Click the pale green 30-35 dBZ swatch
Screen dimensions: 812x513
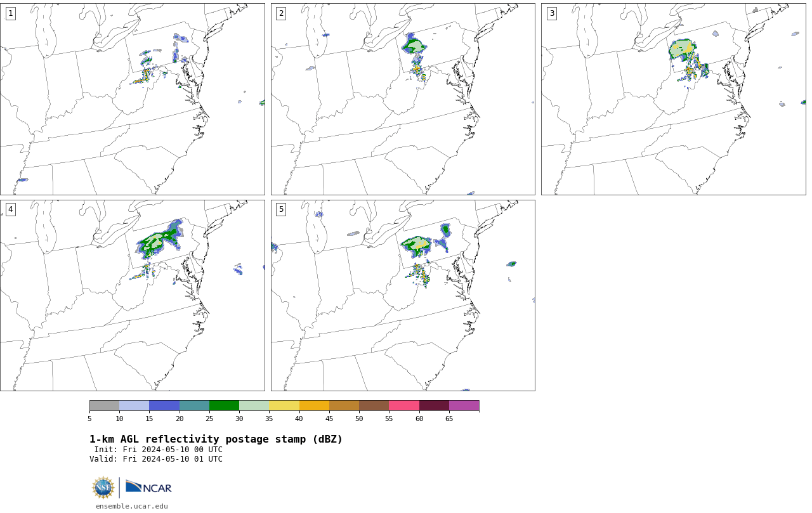tap(254, 406)
